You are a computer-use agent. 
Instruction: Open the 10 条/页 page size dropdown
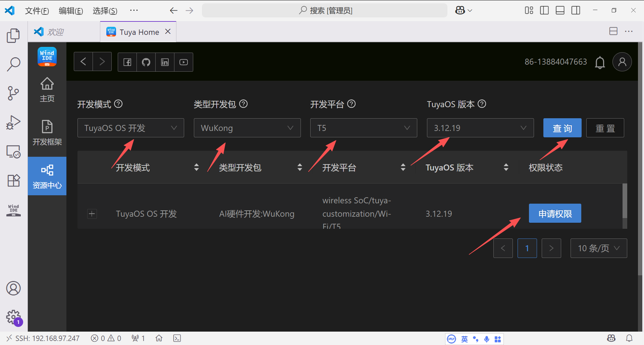[599, 248]
